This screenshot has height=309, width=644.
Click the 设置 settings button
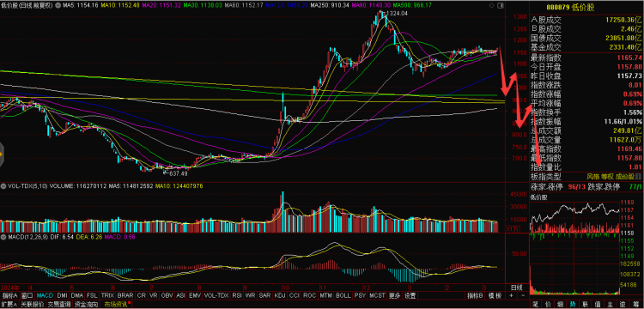410,295
